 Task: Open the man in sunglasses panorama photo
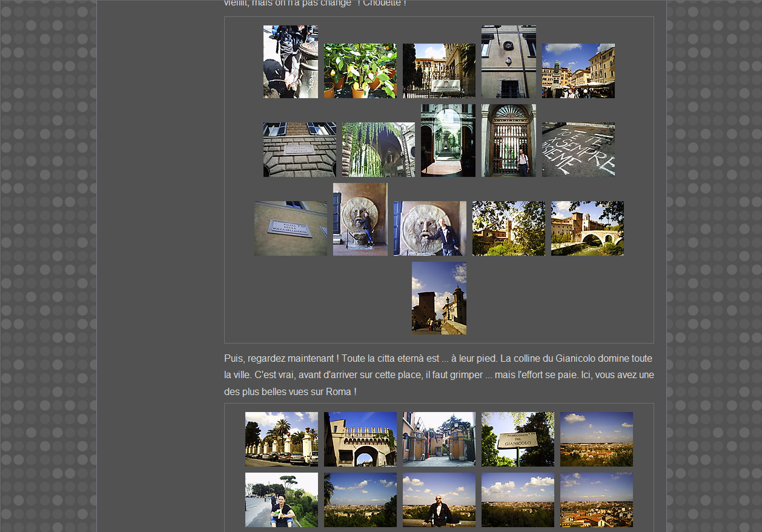[439, 500]
